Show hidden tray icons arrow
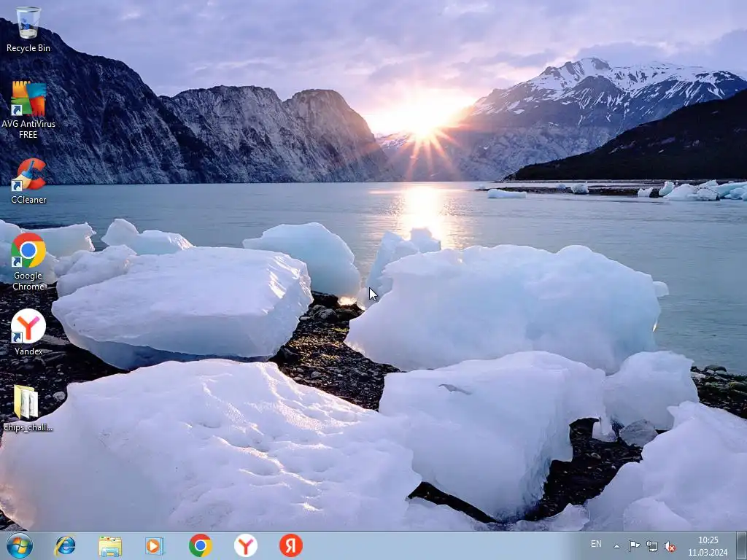Viewport: 747px width, 560px height. pyautogui.click(x=616, y=546)
